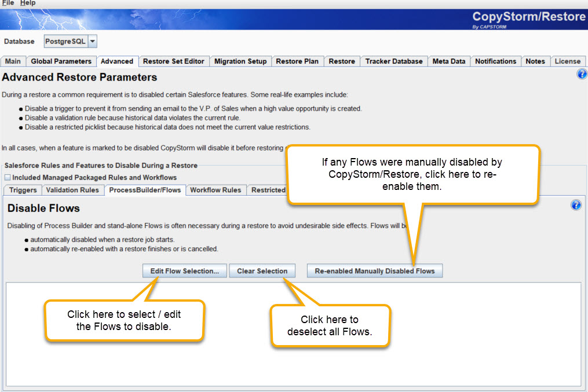Screen dimensions: 588x392
Task: Open the Restore Set Editor tab
Action: coord(174,61)
